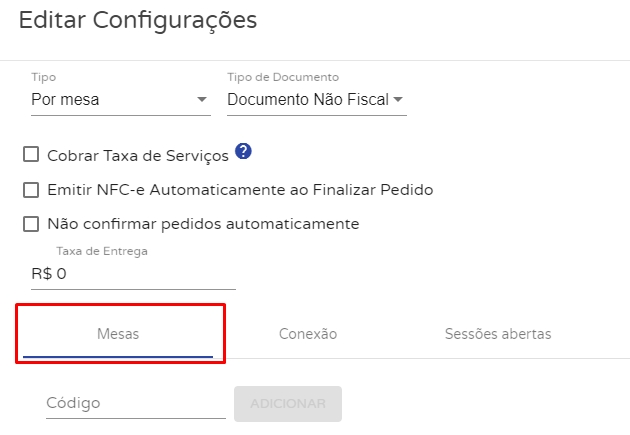Click the arrow of the Tipo dropdown

coord(202,100)
